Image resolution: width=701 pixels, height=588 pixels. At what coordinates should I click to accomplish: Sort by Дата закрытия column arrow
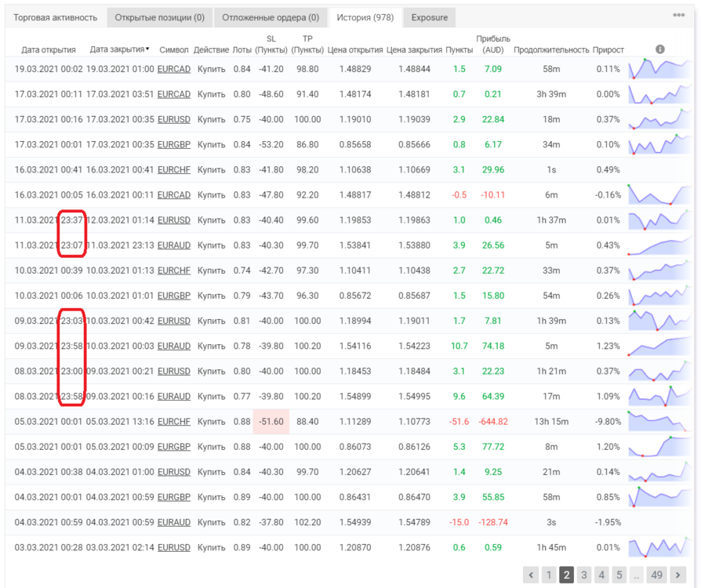click(147, 49)
